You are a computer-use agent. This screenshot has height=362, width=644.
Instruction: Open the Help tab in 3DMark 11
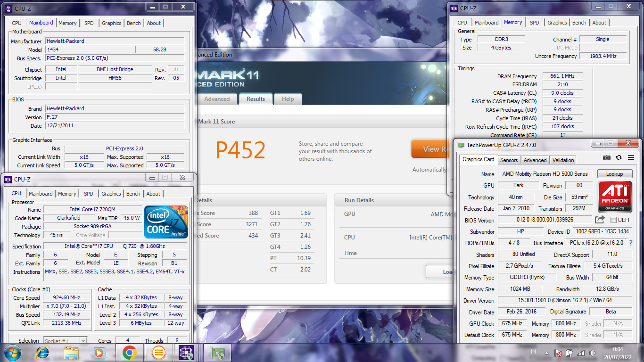click(x=288, y=99)
